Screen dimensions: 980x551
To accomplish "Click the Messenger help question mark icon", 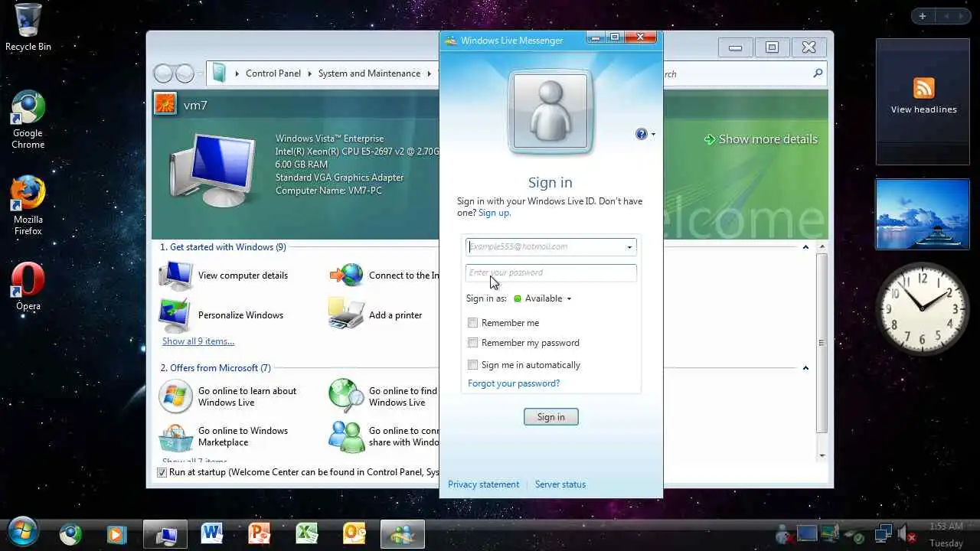I will pyautogui.click(x=642, y=134).
